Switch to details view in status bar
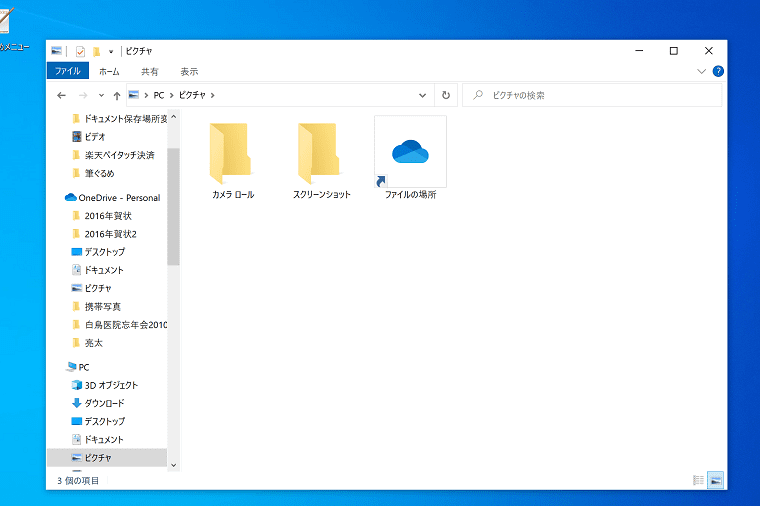The width and height of the screenshot is (760, 506). (x=698, y=480)
